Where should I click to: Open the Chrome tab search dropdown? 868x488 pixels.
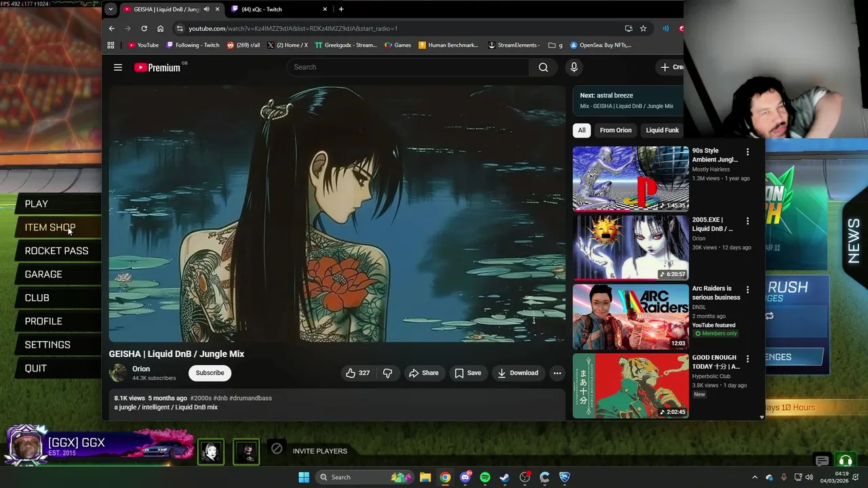111,9
